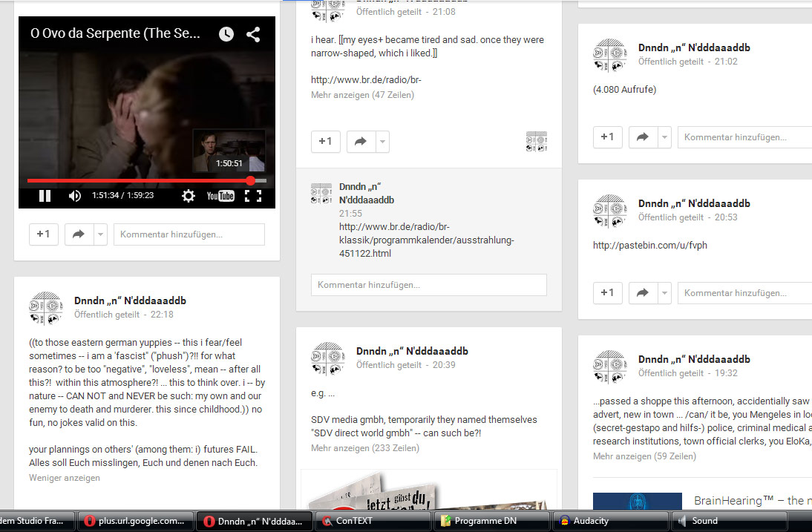
Task: Click share icon on video title bar
Action: [253, 34]
